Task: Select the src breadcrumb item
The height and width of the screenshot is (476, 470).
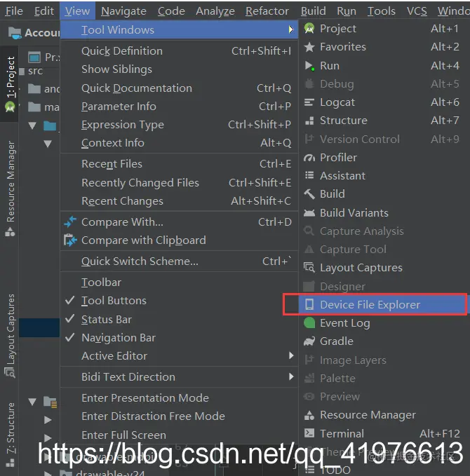Action: coord(35,71)
